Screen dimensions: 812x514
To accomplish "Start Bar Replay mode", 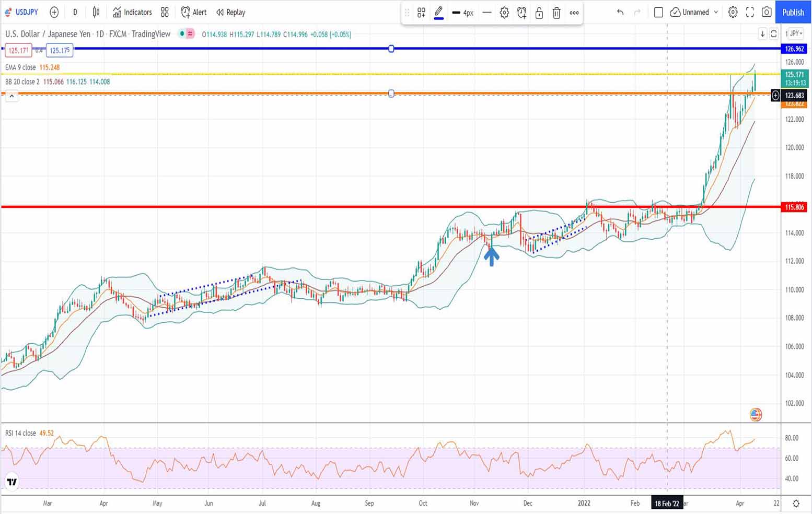I will (x=231, y=12).
